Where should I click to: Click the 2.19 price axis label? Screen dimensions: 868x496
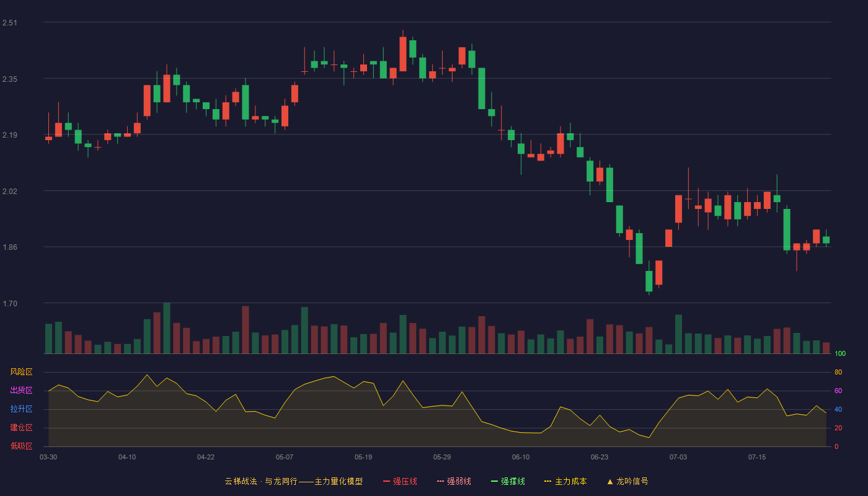click(10, 135)
